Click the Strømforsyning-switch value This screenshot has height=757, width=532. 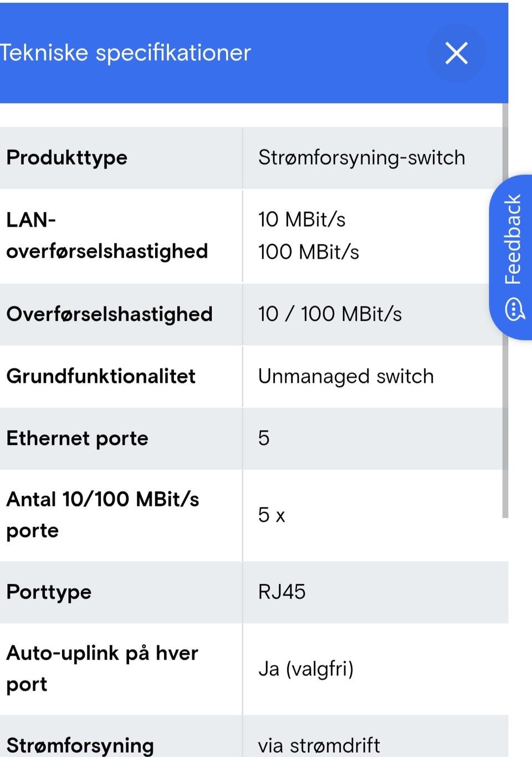361,157
